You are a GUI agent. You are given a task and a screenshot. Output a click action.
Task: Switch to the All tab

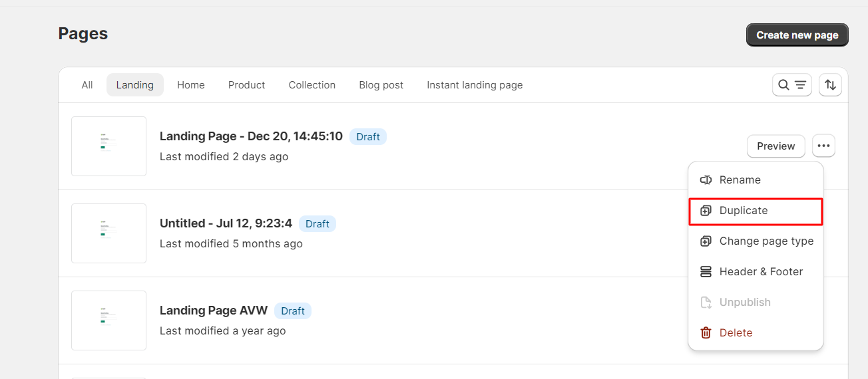[87, 85]
